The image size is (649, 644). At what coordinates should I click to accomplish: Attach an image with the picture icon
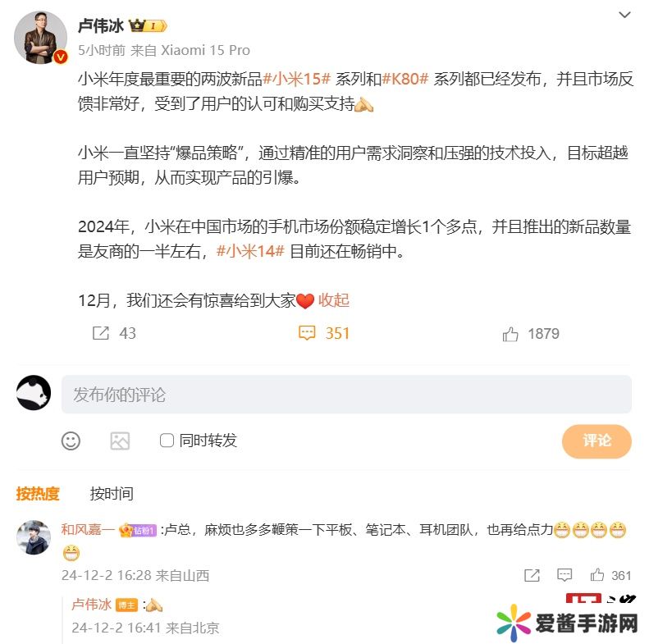tap(120, 441)
